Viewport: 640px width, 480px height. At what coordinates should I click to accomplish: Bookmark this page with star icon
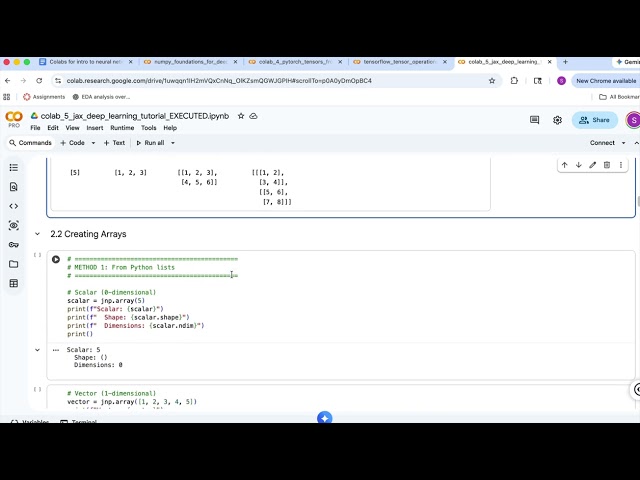pyautogui.click(x=492, y=81)
